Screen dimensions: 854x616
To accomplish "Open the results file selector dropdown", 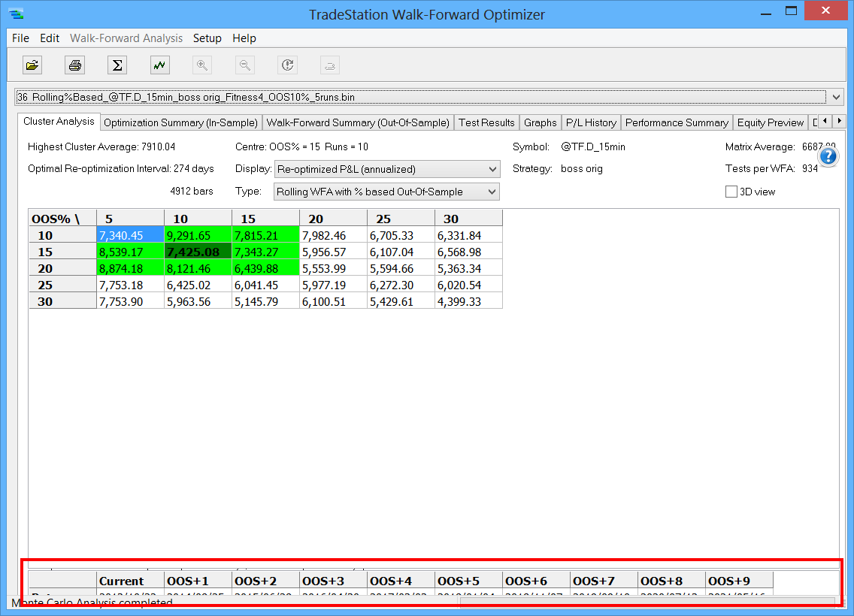I will (838, 97).
